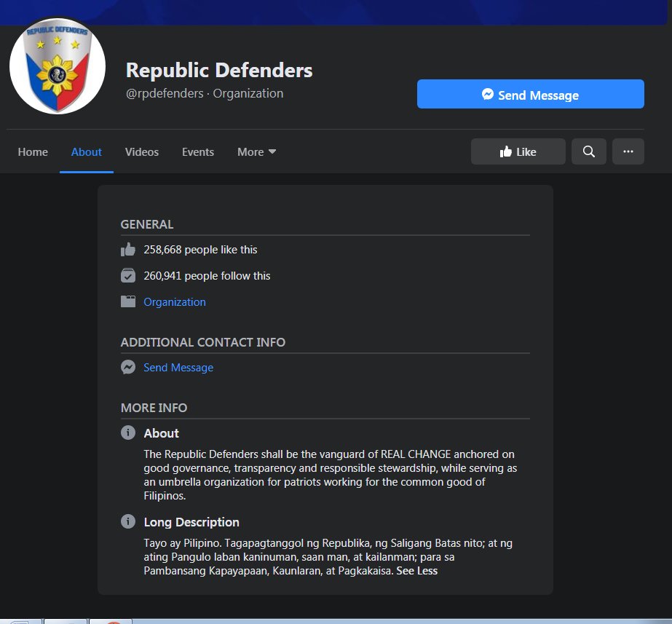Open the Organization category link
This screenshot has width=672, height=624.
(x=175, y=301)
